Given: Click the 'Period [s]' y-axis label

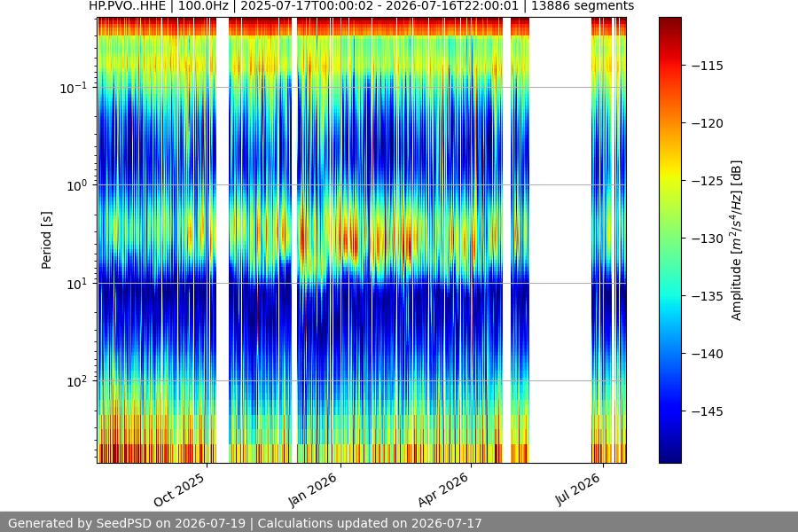Looking at the screenshot, I should (x=46, y=240).
